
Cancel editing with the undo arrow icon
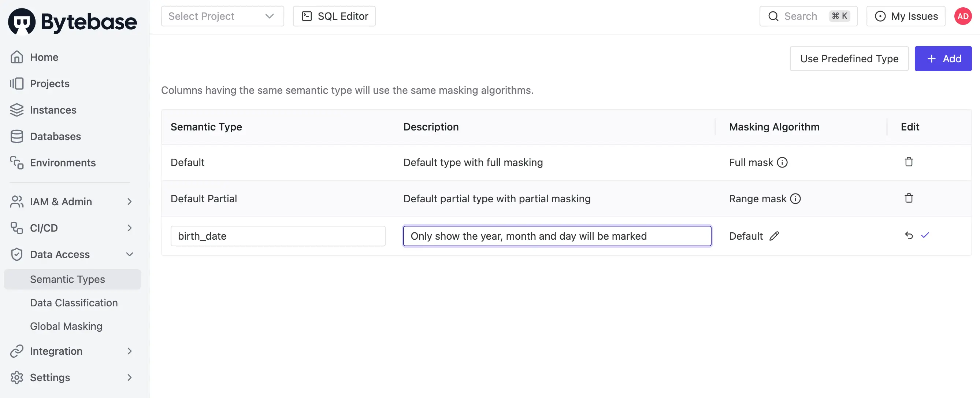[909, 235]
